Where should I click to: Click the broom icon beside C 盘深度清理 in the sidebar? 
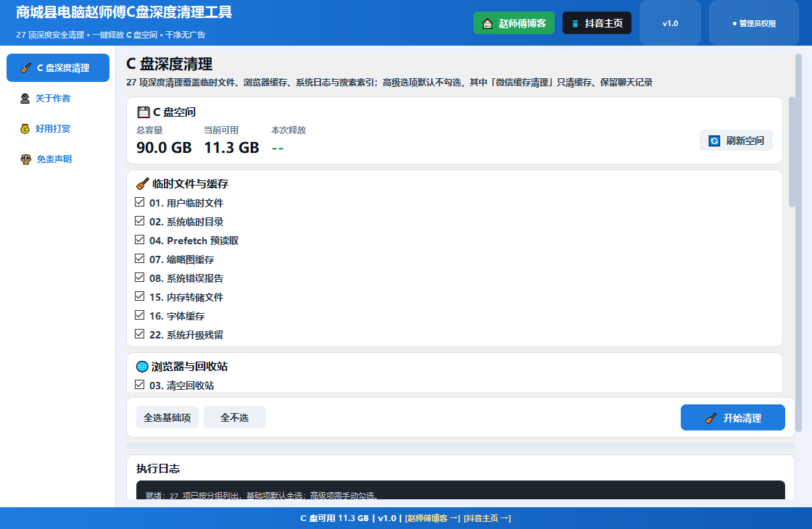point(25,68)
